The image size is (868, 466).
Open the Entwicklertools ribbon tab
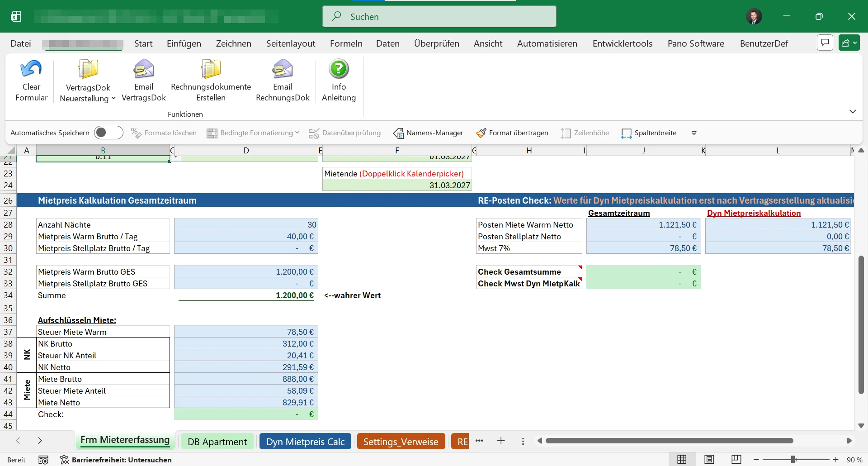point(623,43)
